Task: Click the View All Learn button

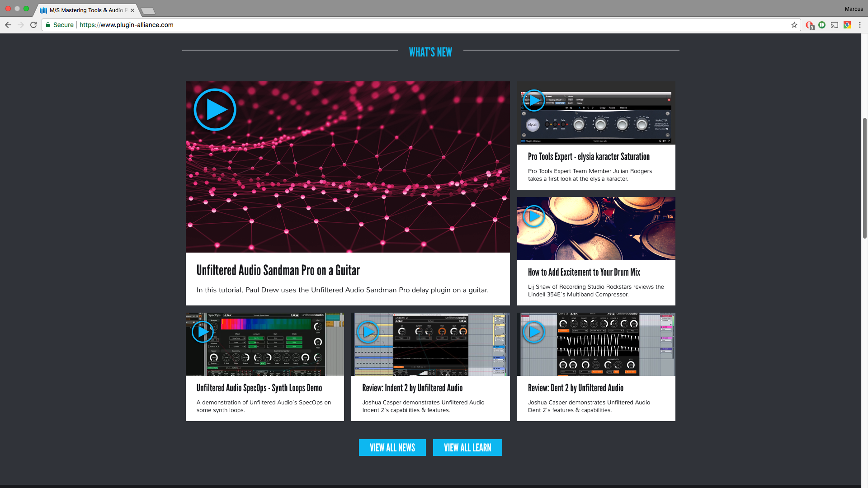Action: [467, 447]
